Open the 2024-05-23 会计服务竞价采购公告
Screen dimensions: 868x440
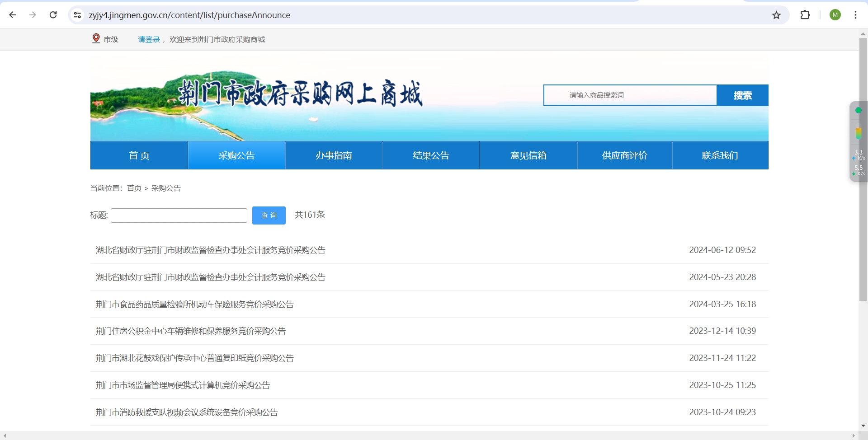tap(211, 277)
